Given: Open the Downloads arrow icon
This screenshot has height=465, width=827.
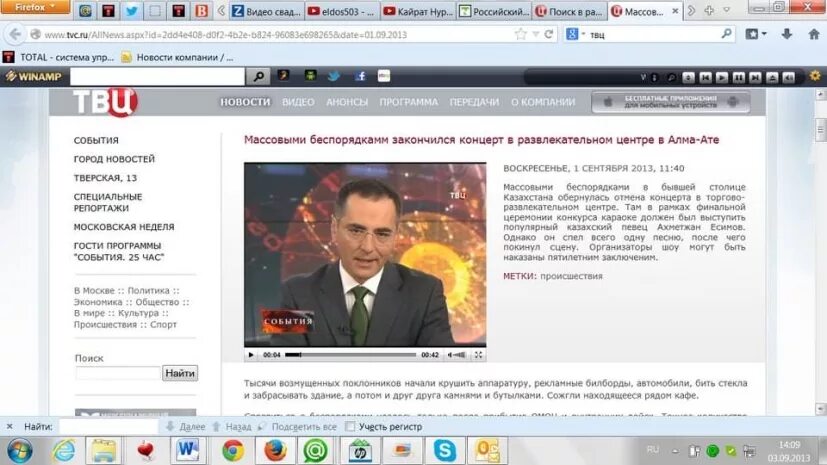Looking at the screenshot, I should [x=786, y=34].
